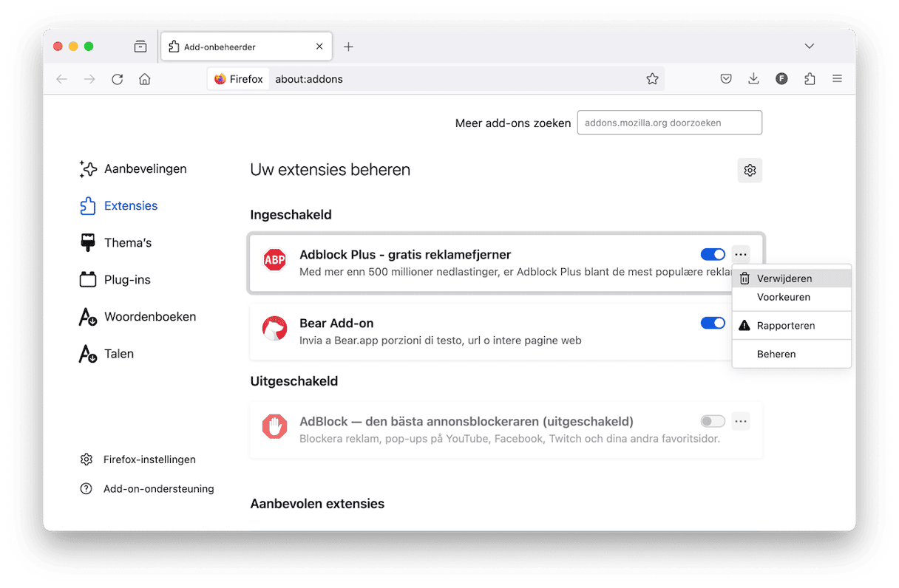This screenshot has width=899, height=588.
Task: Open the Woordenboeken category
Action: tap(138, 317)
